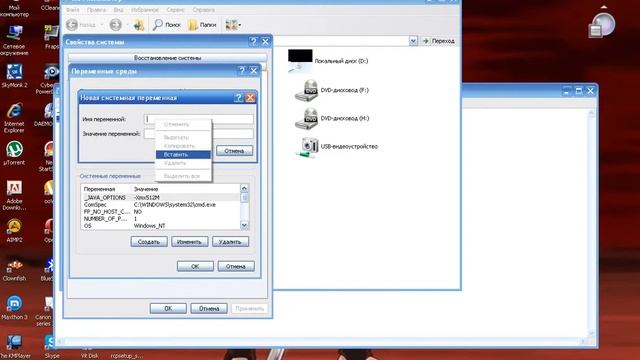Select the NUMBER_OF_P... variable row
This screenshot has width=640, height=360.
point(160,219)
